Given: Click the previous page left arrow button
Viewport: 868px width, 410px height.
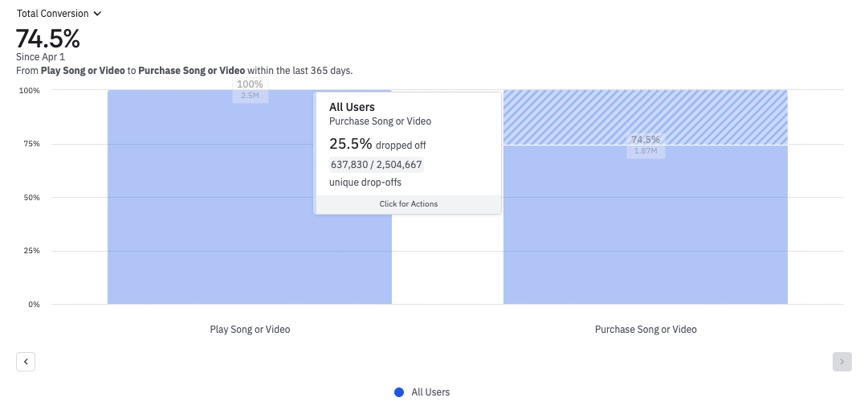Looking at the screenshot, I should coord(26,362).
